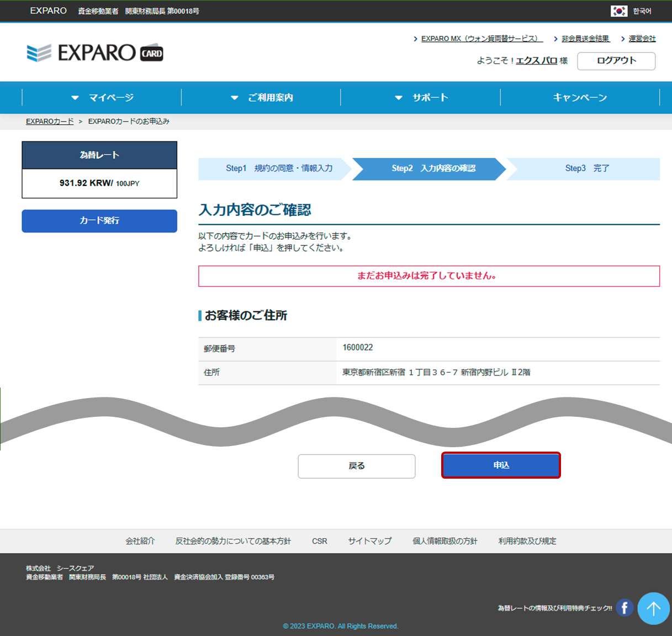Click the ログアウト button
The width and height of the screenshot is (672, 636).
616,61
